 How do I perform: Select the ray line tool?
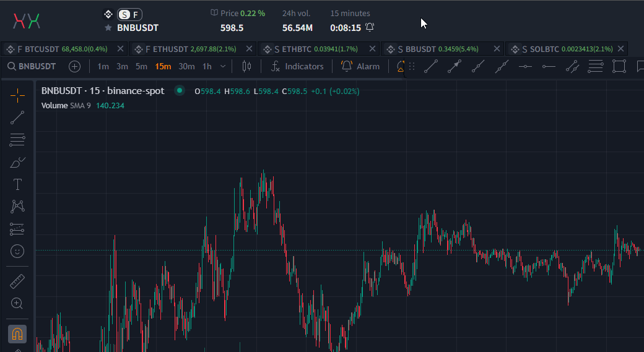click(x=477, y=66)
